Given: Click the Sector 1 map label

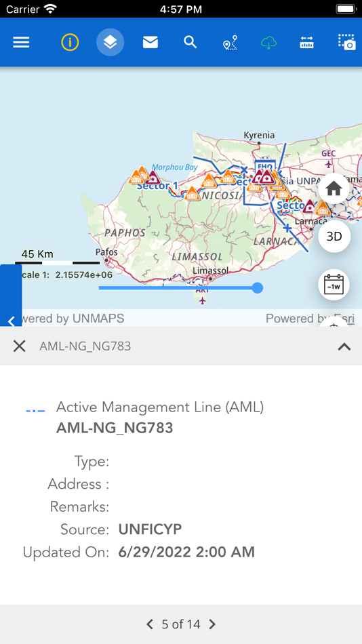Looking at the screenshot, I should tap(157, 186).
